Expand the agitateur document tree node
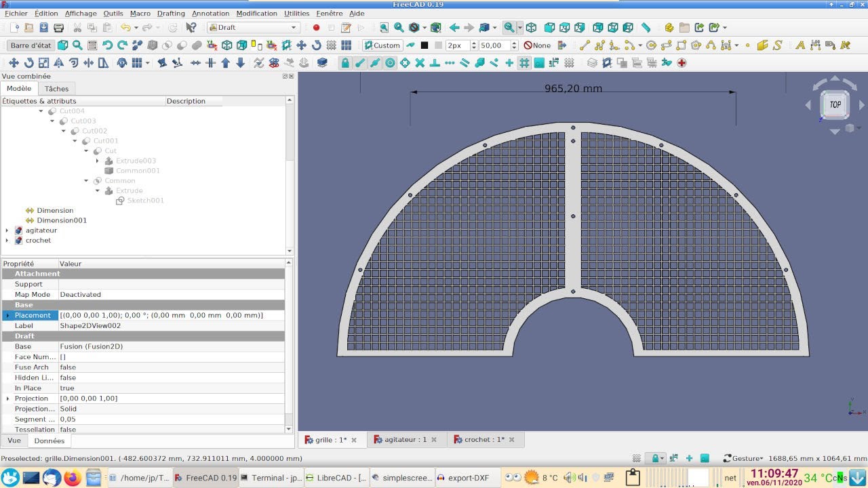The width and height of the screenshot is (868, 488). (7, 230)
